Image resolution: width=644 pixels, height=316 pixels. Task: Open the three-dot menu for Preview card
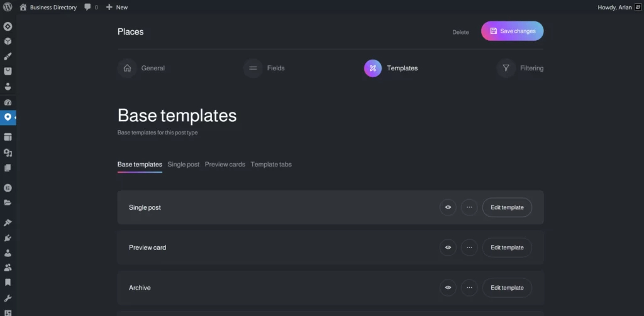click(469, 248)
